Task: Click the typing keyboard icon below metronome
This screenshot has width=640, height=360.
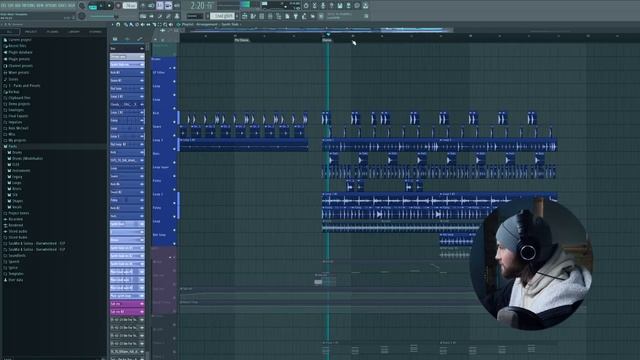Action: (x=143, y=16)
